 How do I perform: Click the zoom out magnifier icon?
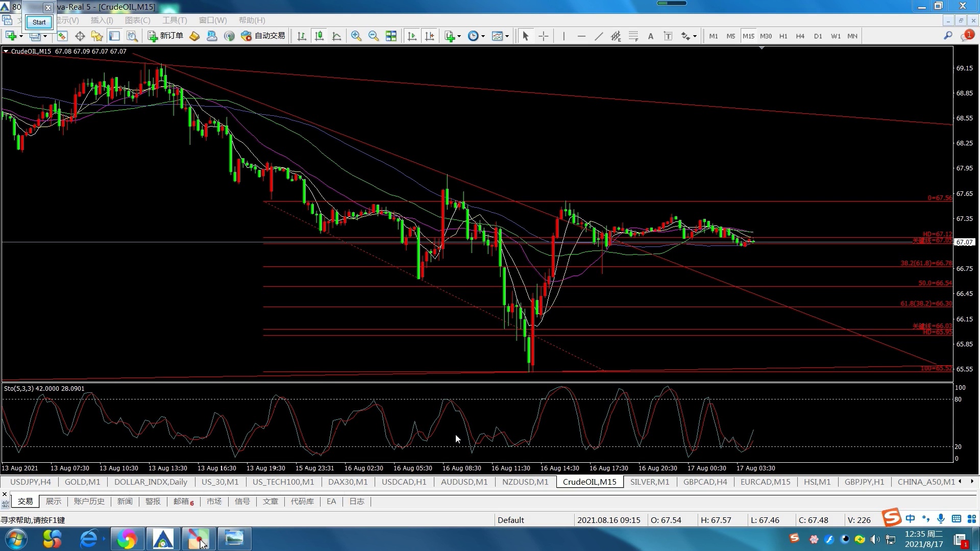coord(373,36)
